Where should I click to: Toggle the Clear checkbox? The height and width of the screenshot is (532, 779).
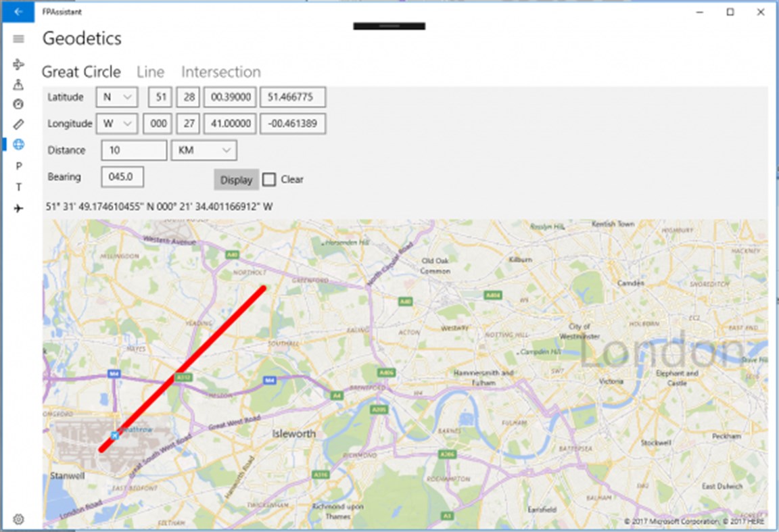268,179
